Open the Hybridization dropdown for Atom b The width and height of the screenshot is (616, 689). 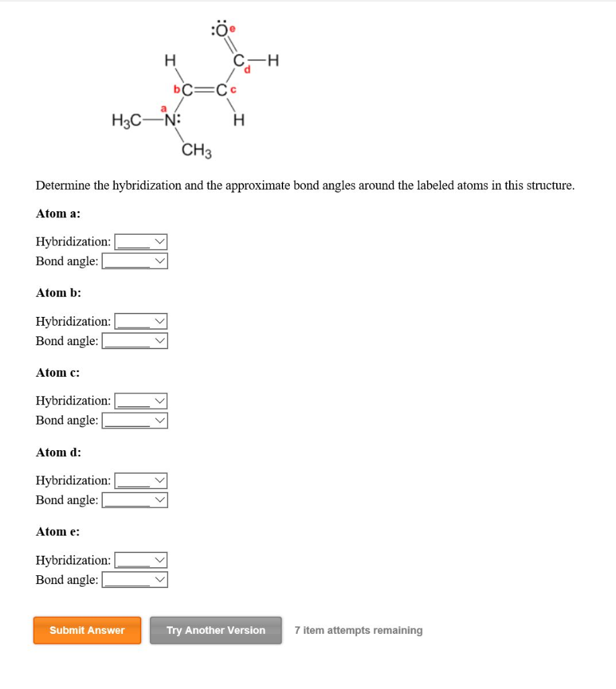coord(139,321)
